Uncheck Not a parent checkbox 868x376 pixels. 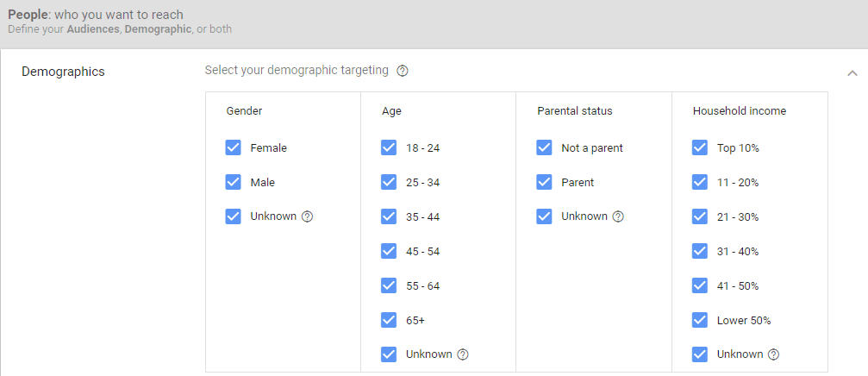click(x=544, y=147)
